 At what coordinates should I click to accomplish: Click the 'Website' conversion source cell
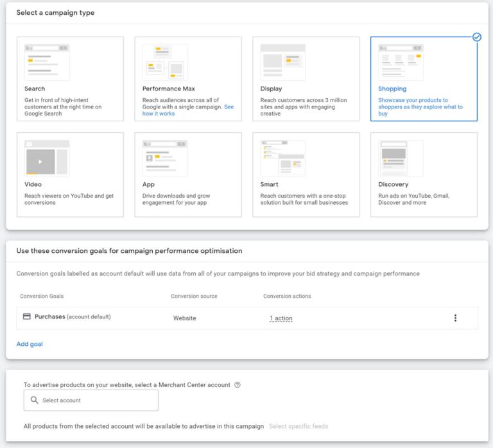point(185,318)
